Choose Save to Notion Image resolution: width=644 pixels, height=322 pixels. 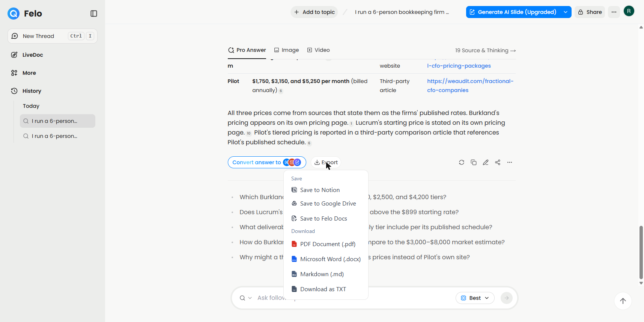click(x=326, y=190)
